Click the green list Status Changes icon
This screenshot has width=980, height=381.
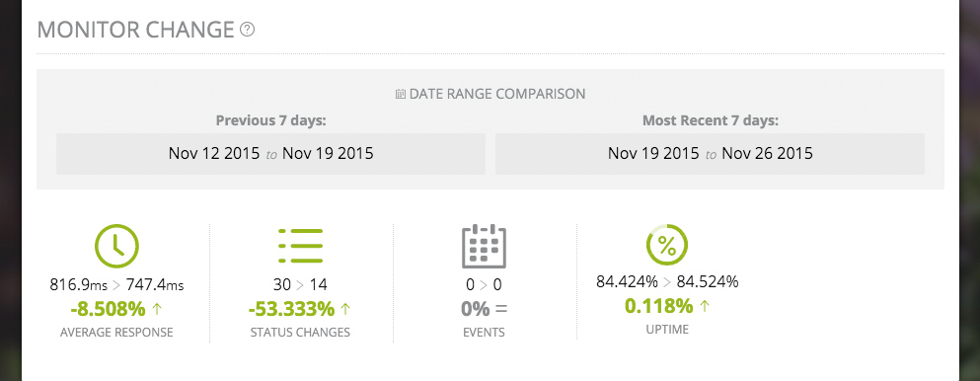(x=301, y=246)
